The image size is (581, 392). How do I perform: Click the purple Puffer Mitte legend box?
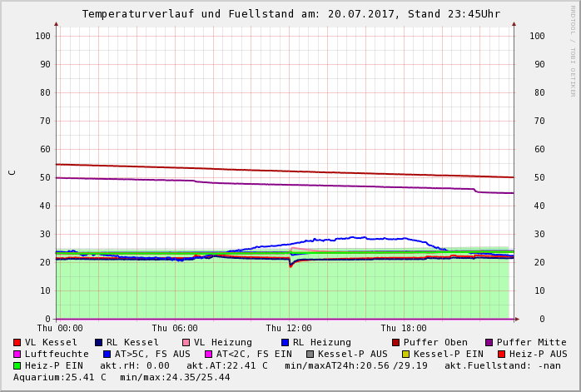[x=489, y=343]
